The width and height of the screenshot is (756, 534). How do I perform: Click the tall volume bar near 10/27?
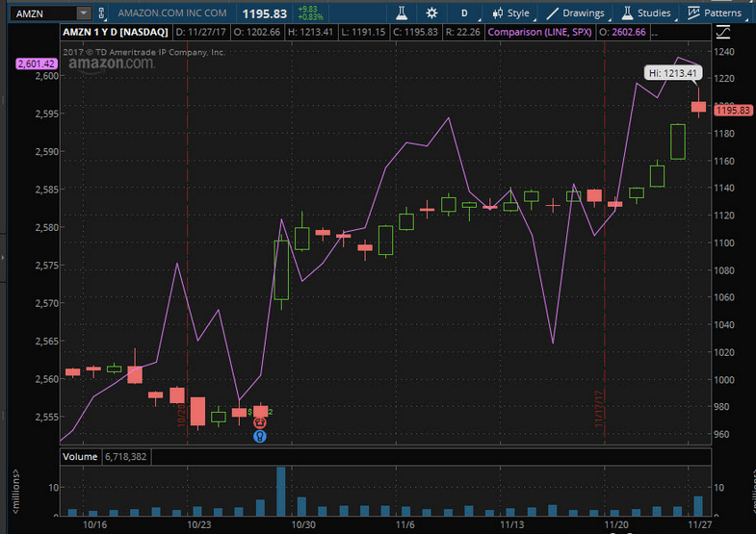coord(281,491)
